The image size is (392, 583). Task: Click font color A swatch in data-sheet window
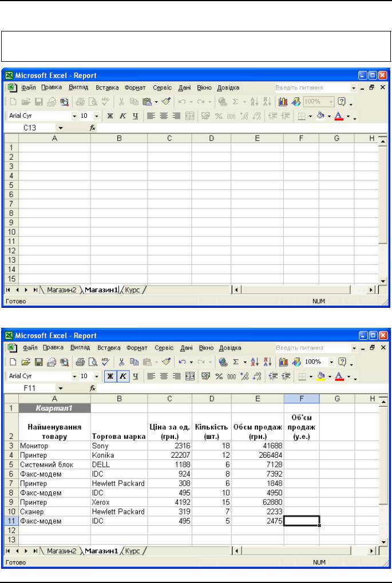pos(339,376)
